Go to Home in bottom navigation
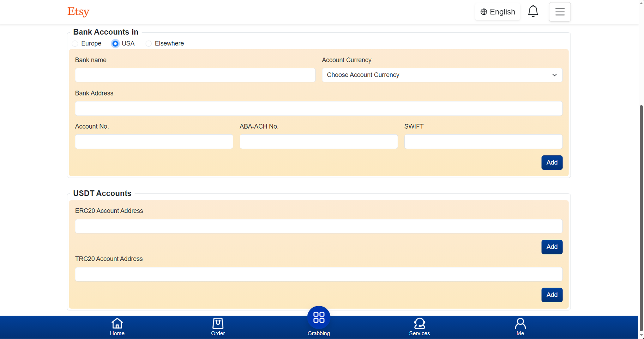Image resolution: width=644 pixels, height=339 pixels. [x=117, y=327]
